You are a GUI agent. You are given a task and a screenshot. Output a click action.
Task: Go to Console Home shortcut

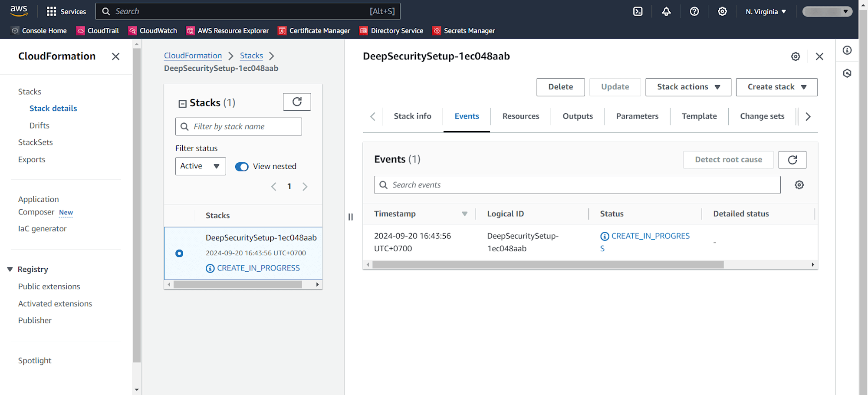tap(39, 30)
